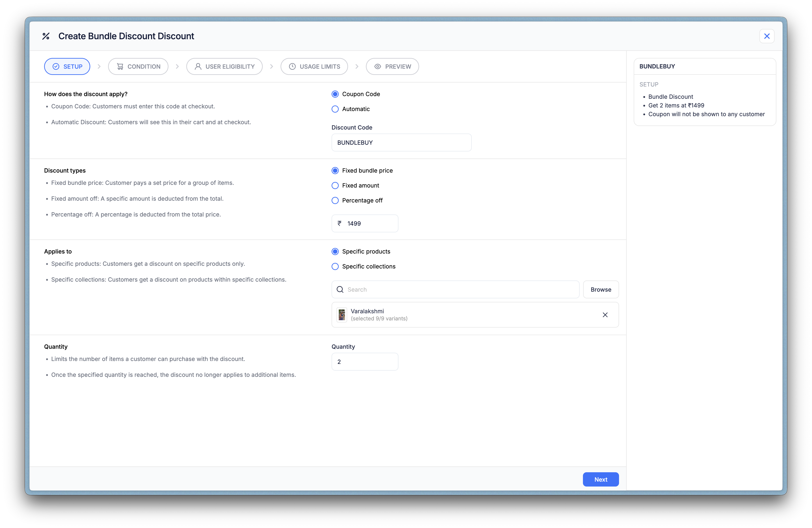Switch to the Usage Limits step tab
The image size is (812, 528).
click(314, 66)
